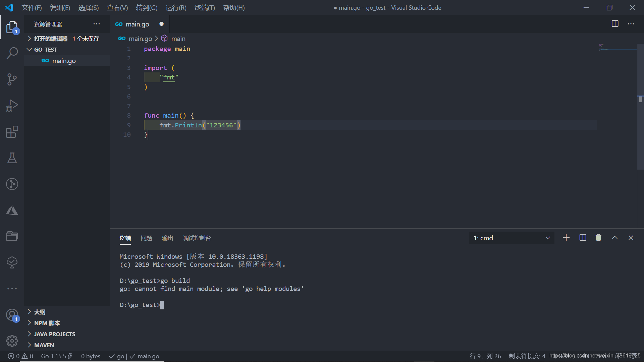Split the editor to the right

click(615, 24)
